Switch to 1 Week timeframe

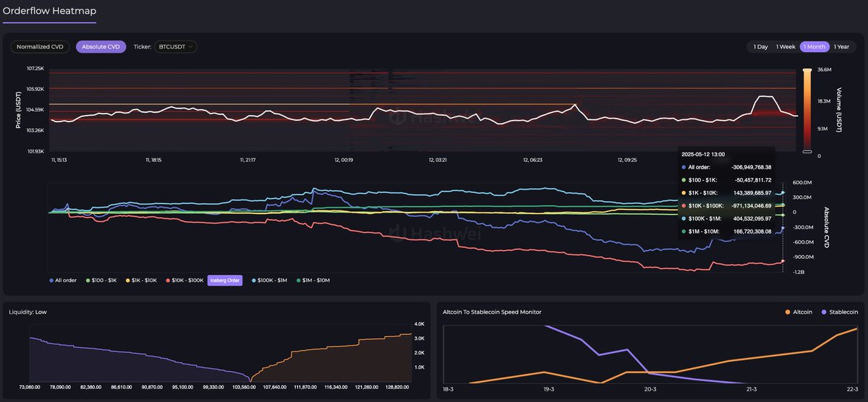coord(786,47)
